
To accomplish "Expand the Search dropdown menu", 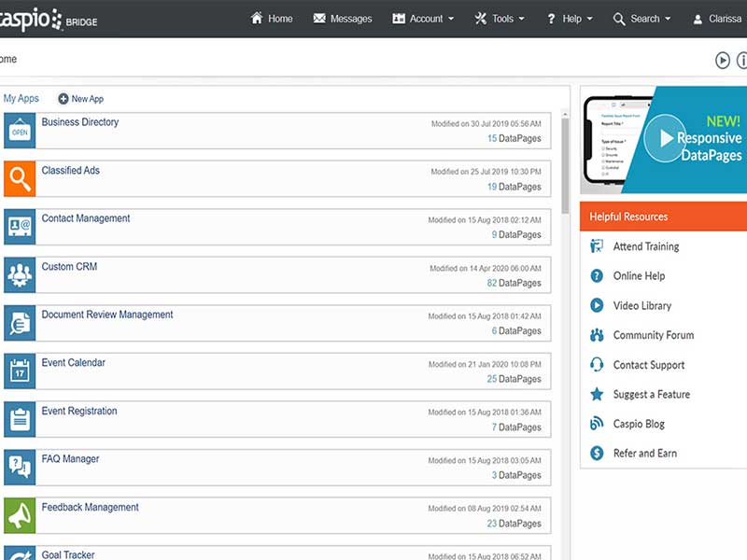I will [641, 19].
